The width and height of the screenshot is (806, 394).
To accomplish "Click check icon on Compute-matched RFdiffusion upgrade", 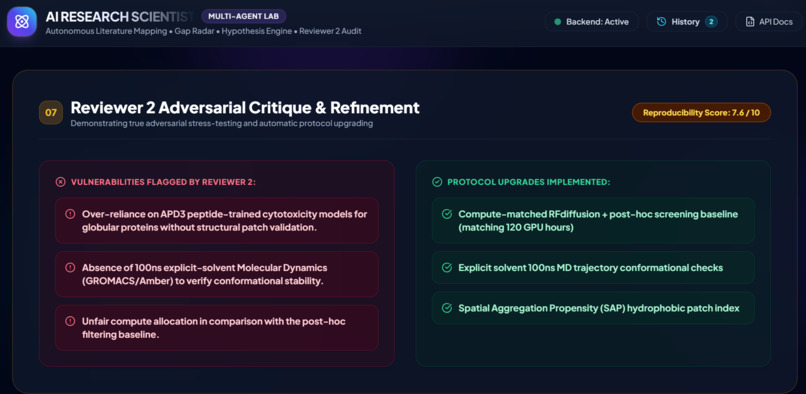I will [x=447, y=214].
